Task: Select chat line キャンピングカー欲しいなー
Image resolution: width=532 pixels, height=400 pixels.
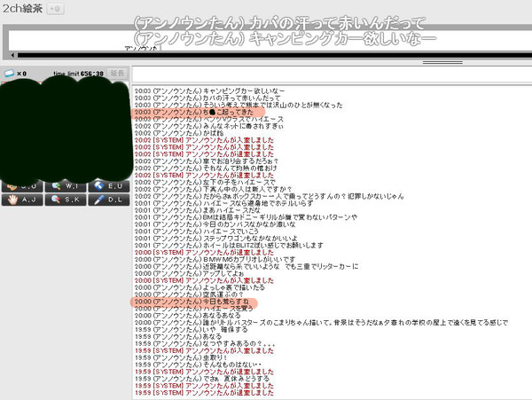Action: [209, 91]
